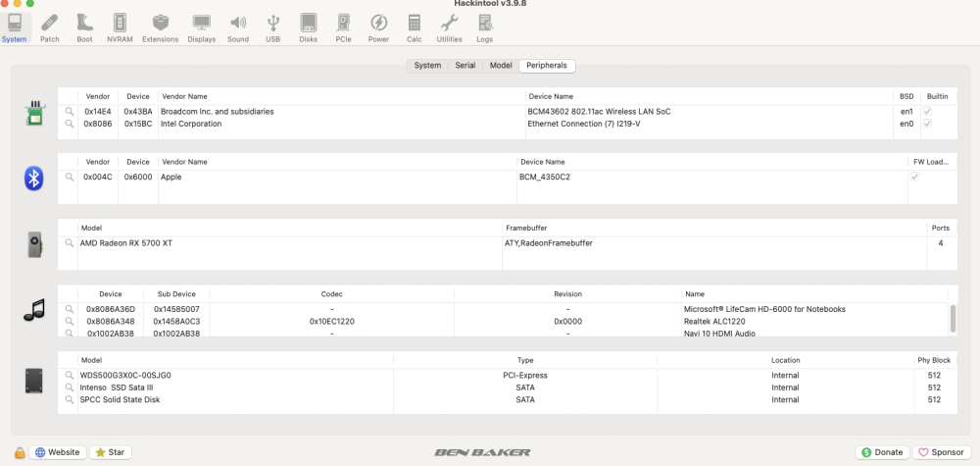This screenshot has width=980, height=466.
Task: Click magnifier for Realtek ALC1220 row
Action: (x=70, y=322)
